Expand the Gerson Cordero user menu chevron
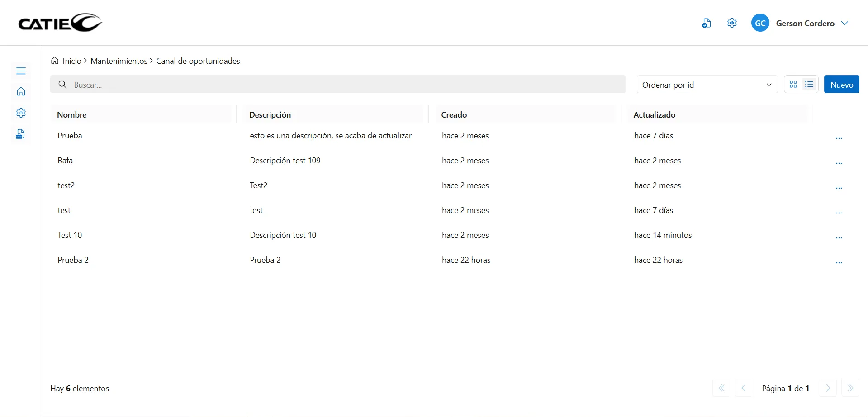 click(844, 23)
